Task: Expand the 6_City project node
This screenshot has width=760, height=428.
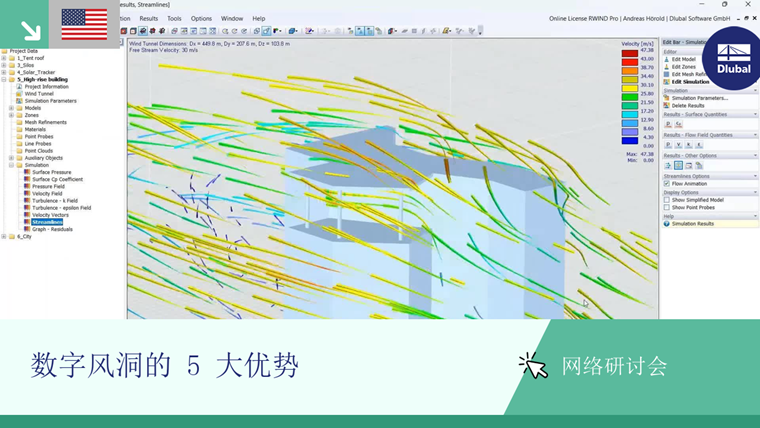Action: (4, 237)
